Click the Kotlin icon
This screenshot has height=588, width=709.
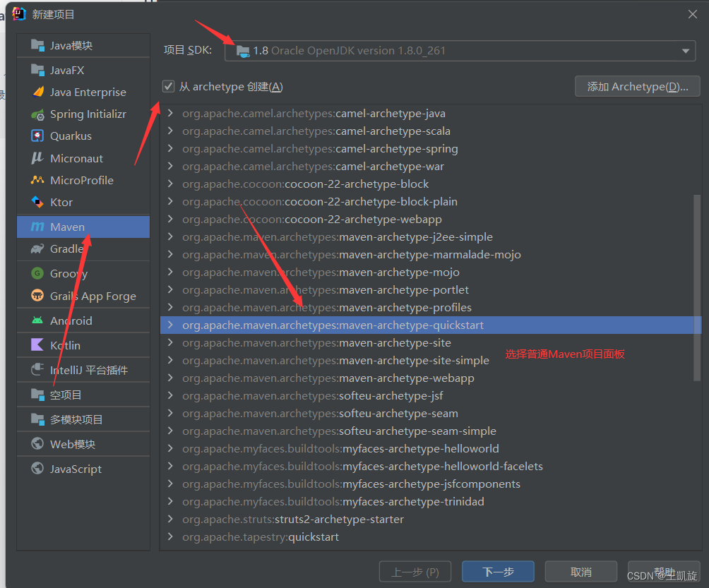[x=37, y=345]
